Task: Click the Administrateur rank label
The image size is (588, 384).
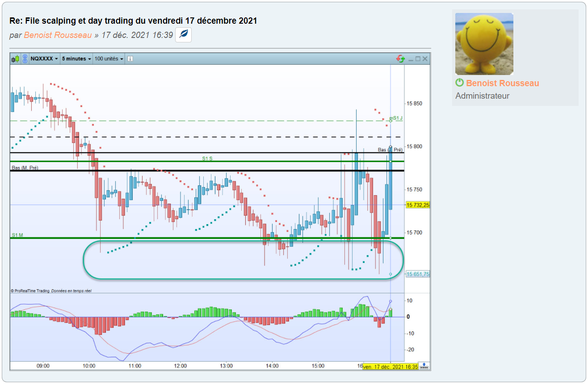Action: tap(483, 96)
